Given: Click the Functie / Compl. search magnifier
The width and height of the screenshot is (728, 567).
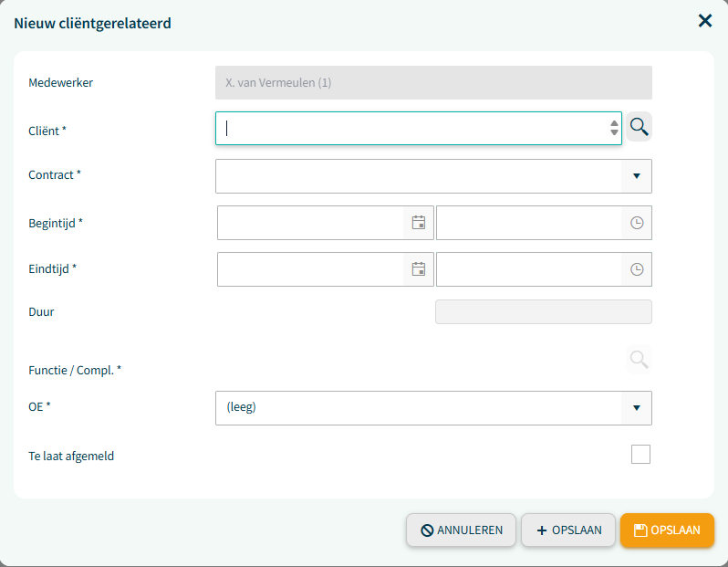Looking at the screenshot, I should tap(639, 359).
